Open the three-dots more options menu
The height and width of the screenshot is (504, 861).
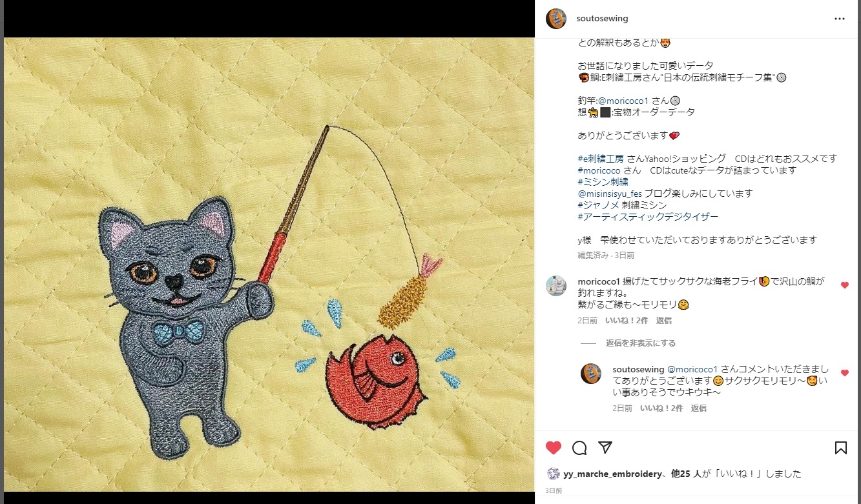(839, 19)
